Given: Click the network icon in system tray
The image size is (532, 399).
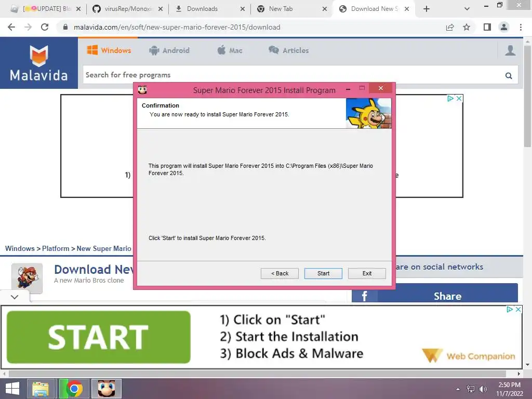Looking at the screenshot, I should (x=470, y=389).
